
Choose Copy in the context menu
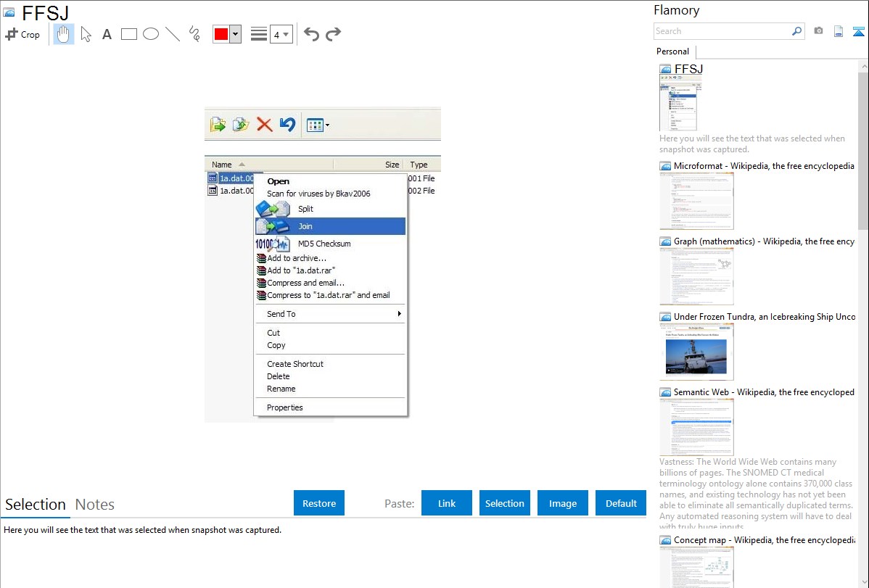click(330, 345)
